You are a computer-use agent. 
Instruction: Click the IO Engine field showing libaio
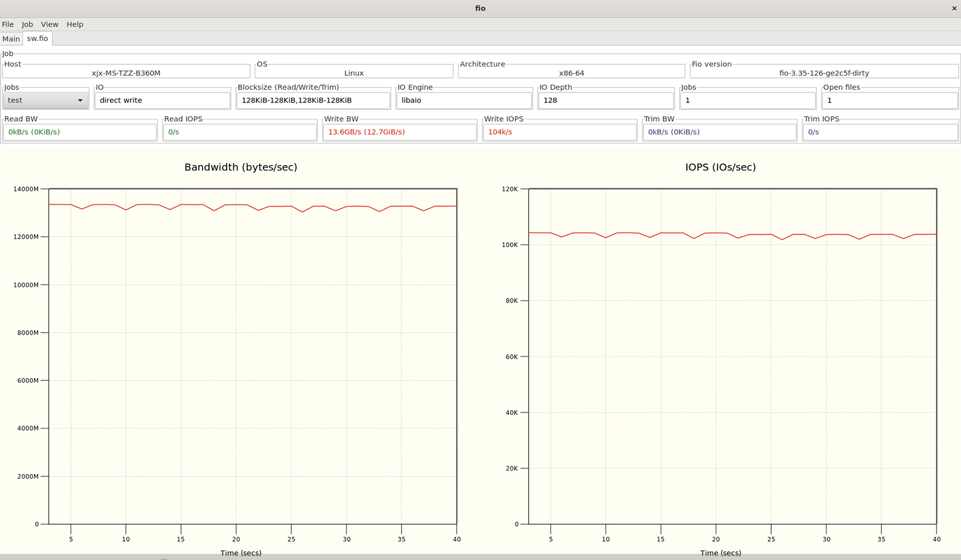(464, 100)
